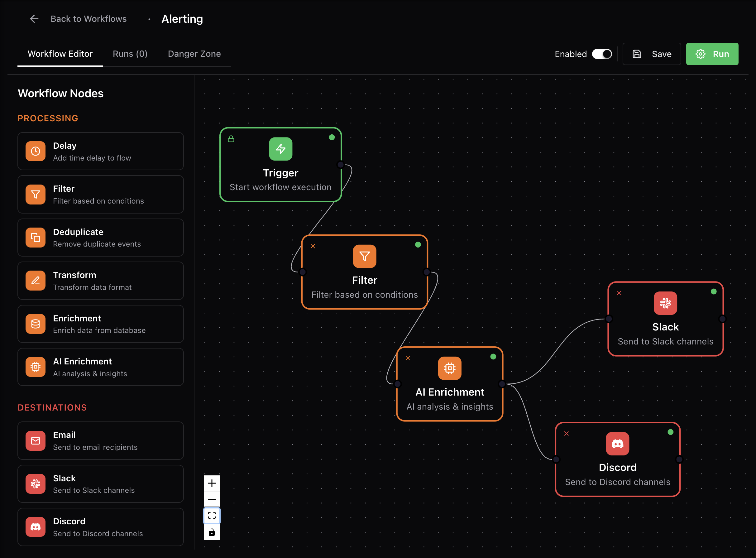The image size is (756, 558).
Task: Remove the Filter node via X
Action: [313, 246]
